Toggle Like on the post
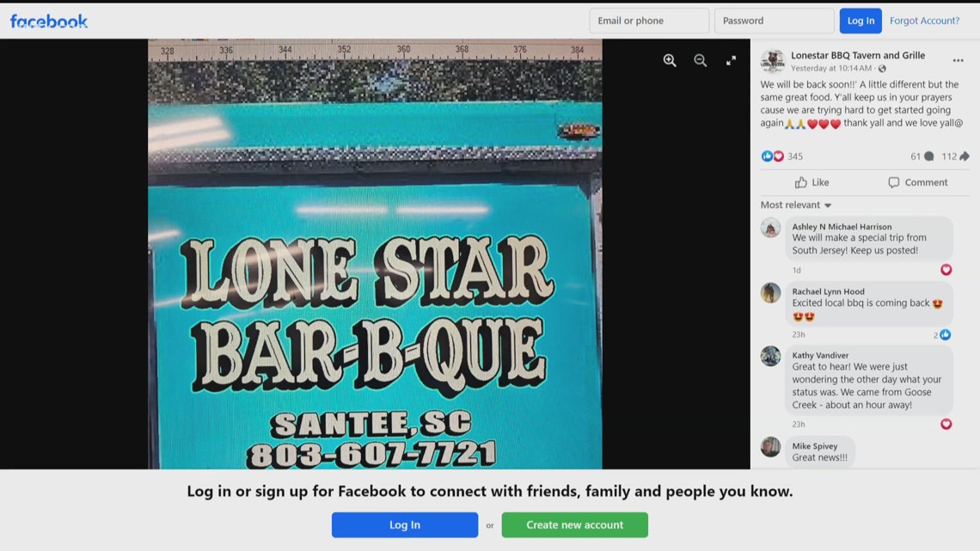The height and width of the screenshot is (551, 980). click(812, 182)
